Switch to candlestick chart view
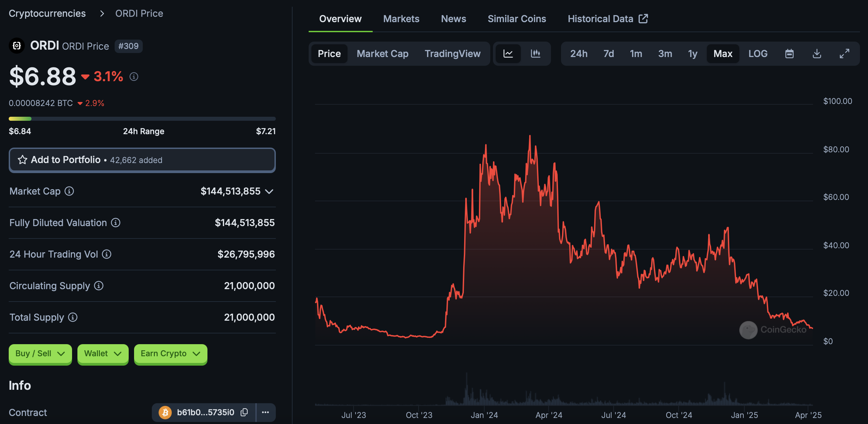 (536, 54)
